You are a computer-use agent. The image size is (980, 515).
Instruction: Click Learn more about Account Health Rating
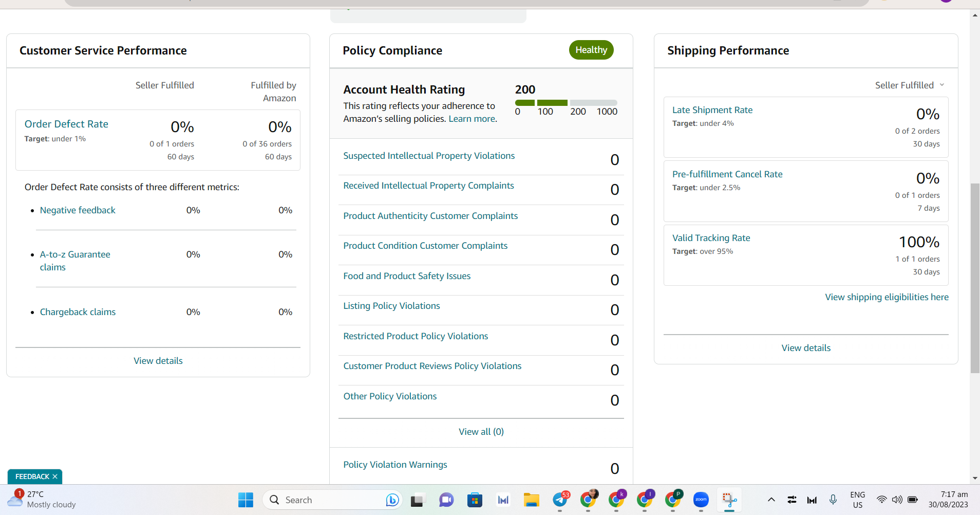tap(472, 119)
